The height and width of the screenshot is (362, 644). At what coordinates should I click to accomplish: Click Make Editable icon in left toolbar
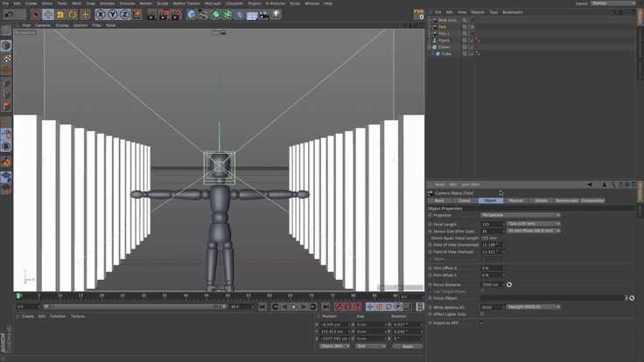coord(6,31)
